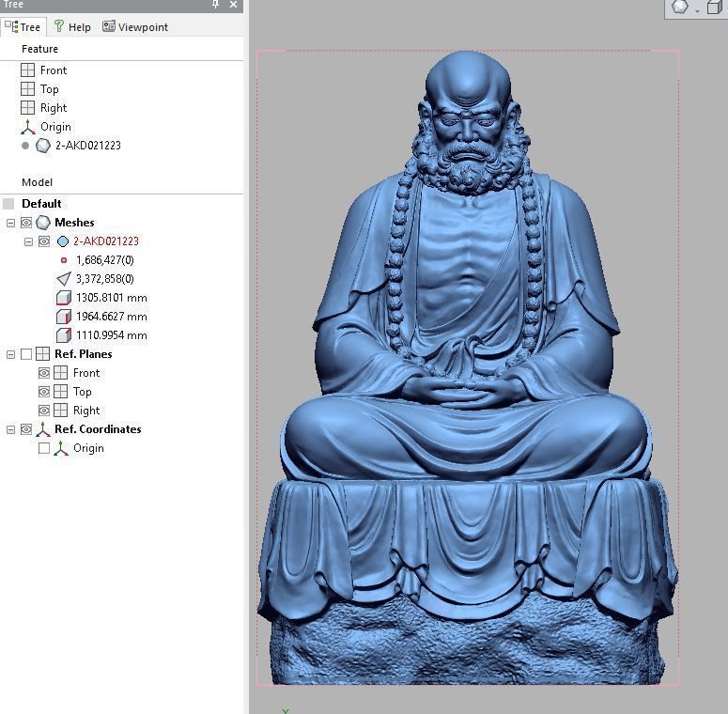The height and width of the screenshot is (714, 728).
Task: Select dimension 1110.9954 mm
Action: coord(112,335)
